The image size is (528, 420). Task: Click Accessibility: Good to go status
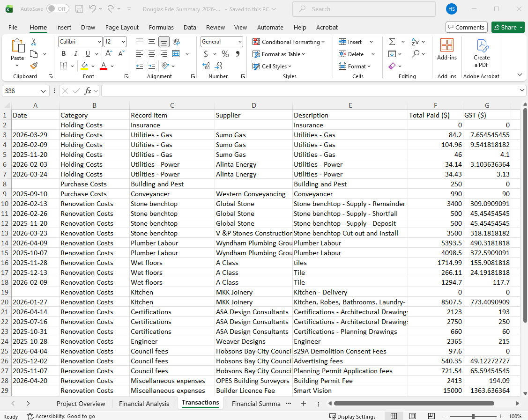pos(61,416)
